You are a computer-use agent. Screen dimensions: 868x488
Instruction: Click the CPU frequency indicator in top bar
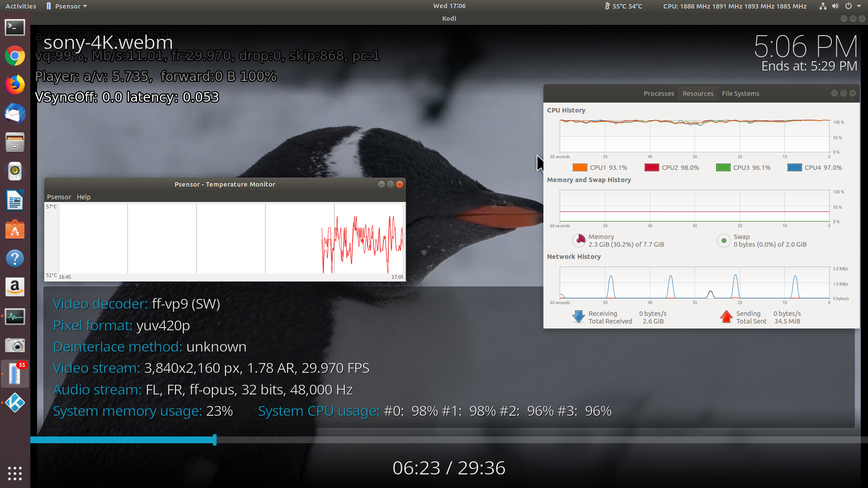735,6
